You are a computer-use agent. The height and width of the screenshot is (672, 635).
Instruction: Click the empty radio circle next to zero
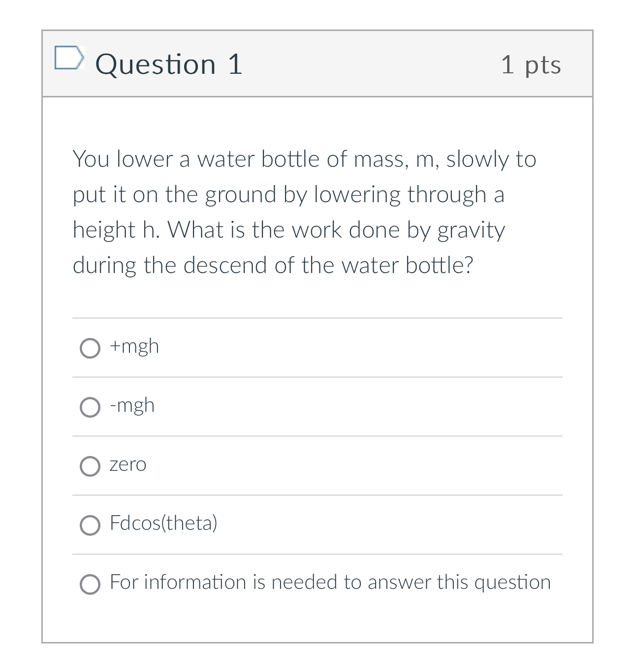click(91, 466)
